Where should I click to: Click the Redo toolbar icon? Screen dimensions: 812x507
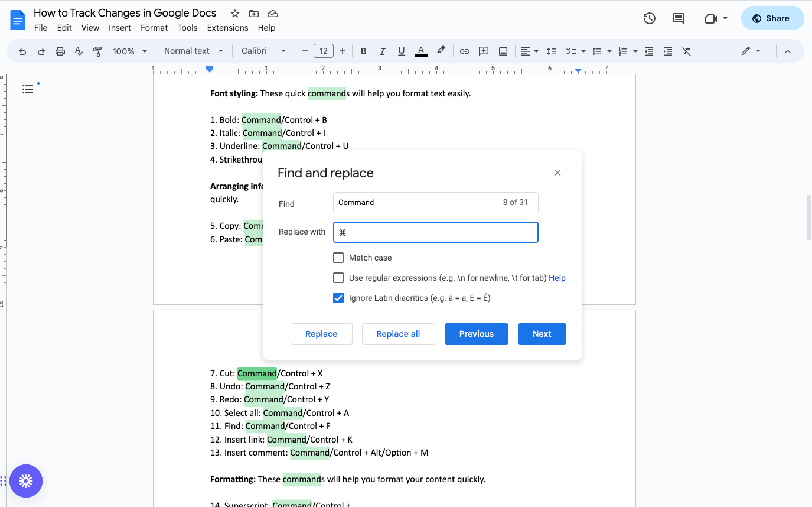[x=41, y=51]
